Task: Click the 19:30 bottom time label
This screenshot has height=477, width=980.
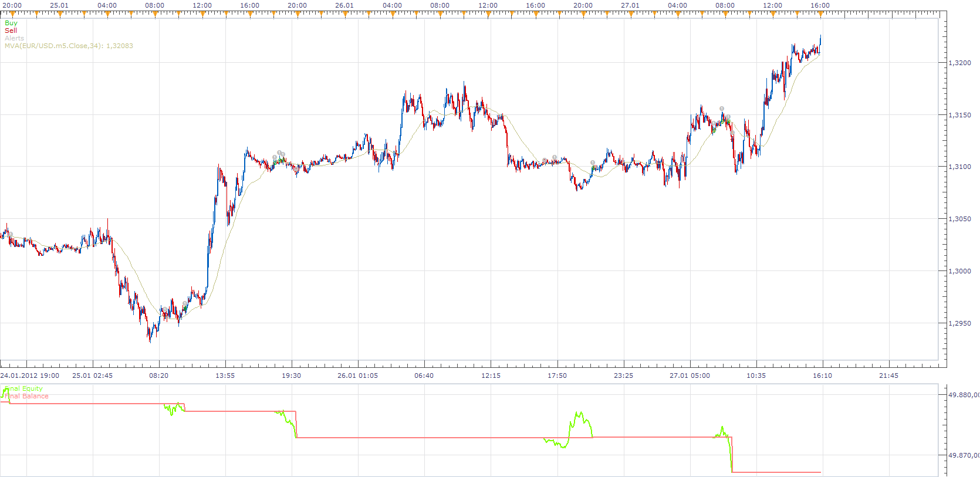Action: [x=291, y=375]
